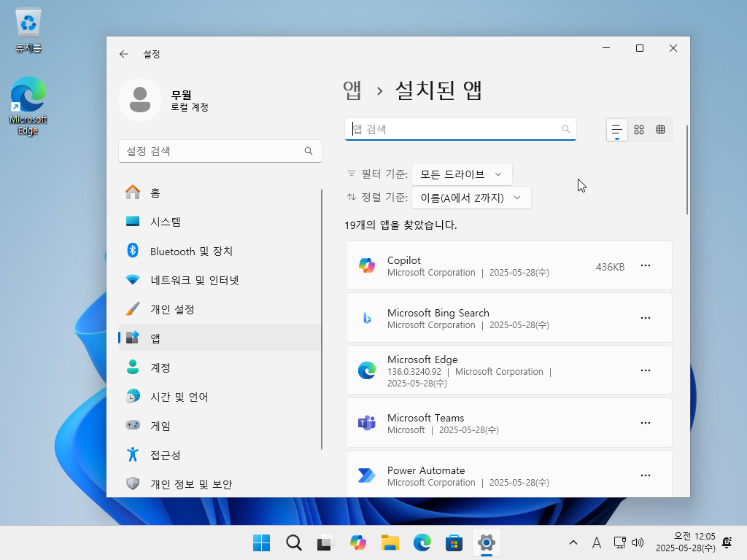Open volume control in system tray
Screen dimensions: 747x560
click(638, 542)
